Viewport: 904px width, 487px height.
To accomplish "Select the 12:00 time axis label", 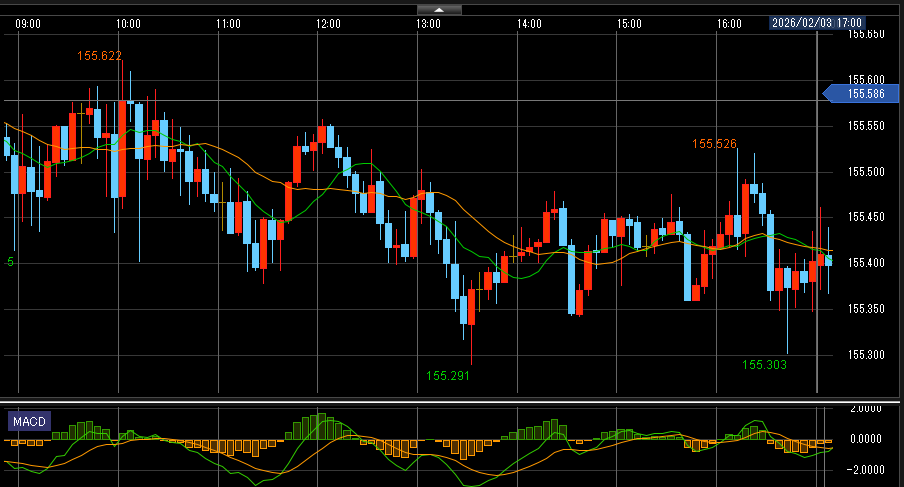I will [328, 23].
